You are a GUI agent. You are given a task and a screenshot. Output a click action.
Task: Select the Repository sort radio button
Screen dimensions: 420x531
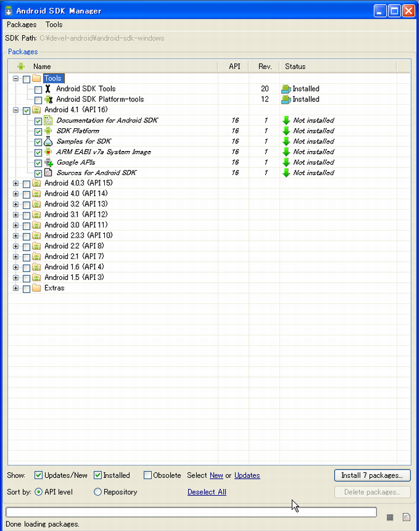point(98,492)
